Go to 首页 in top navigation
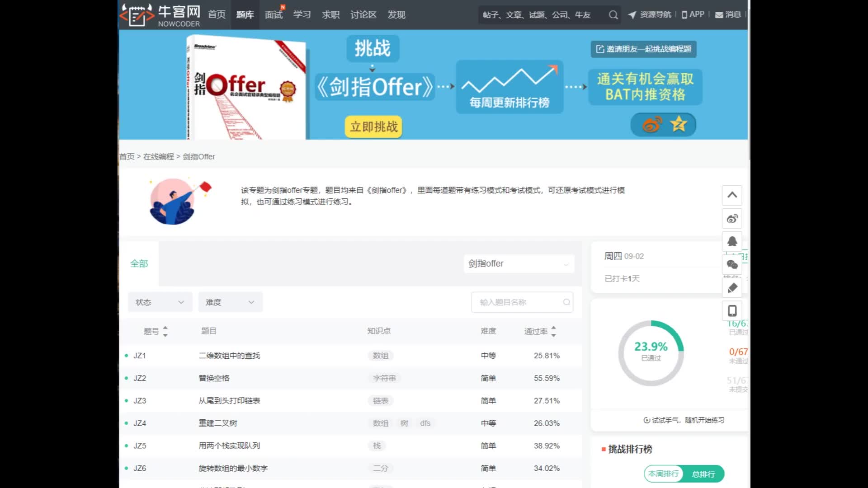This screenshot has height=488, width=868. (217, 15)
